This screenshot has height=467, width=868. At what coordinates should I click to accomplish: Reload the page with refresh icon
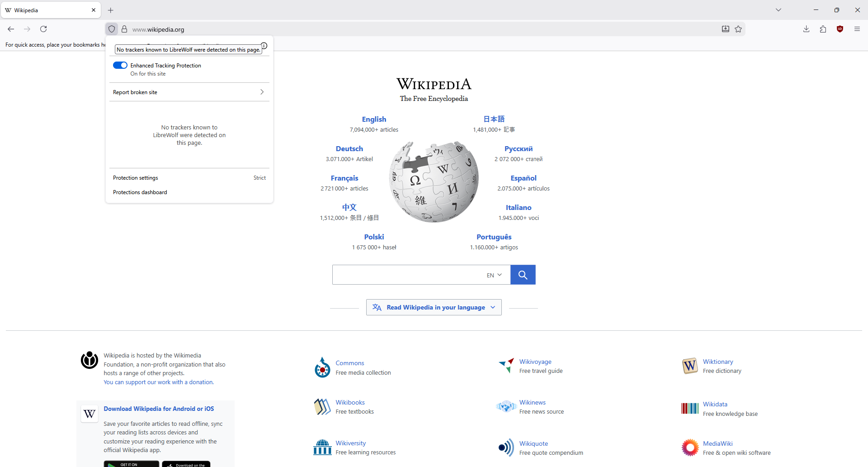tap(43, 29)
